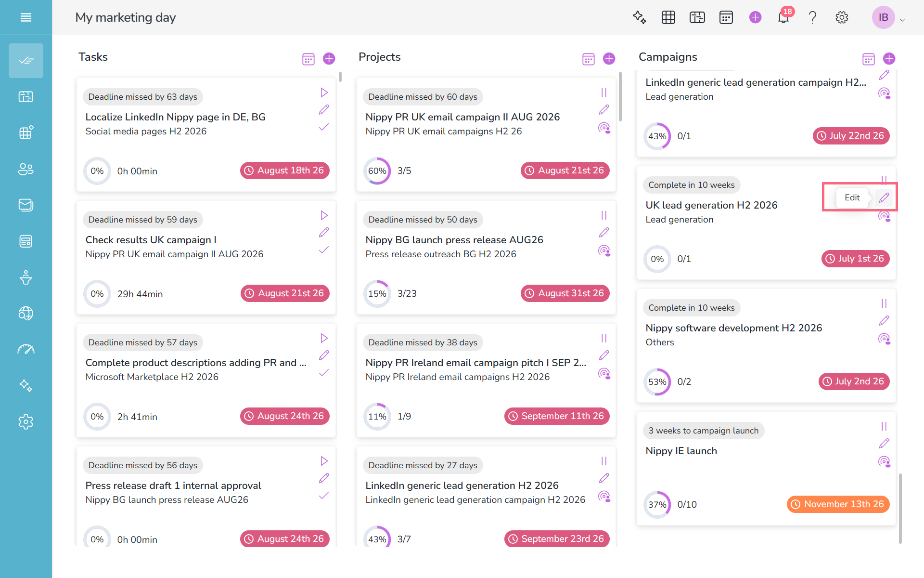Screen dimensions: 924x578
Task: Pause Nippy BG launch press release AUG26 project
Action: pos(604,215)
